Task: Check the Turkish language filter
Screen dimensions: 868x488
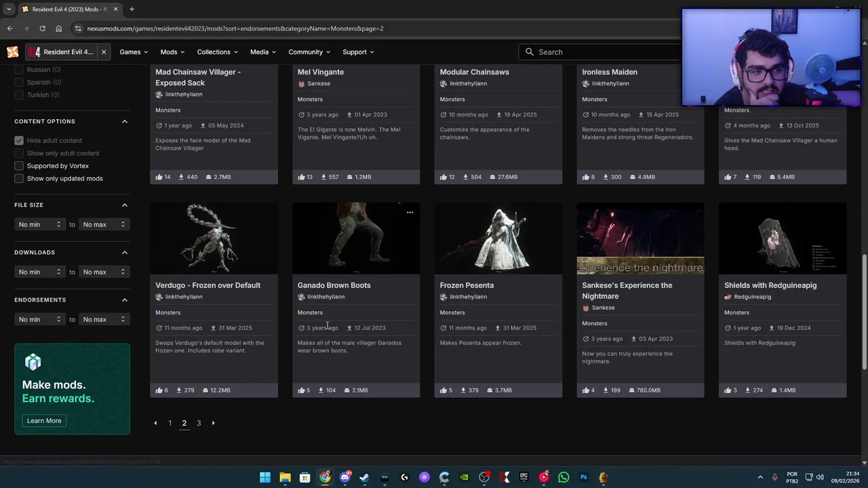Action: 19,95
